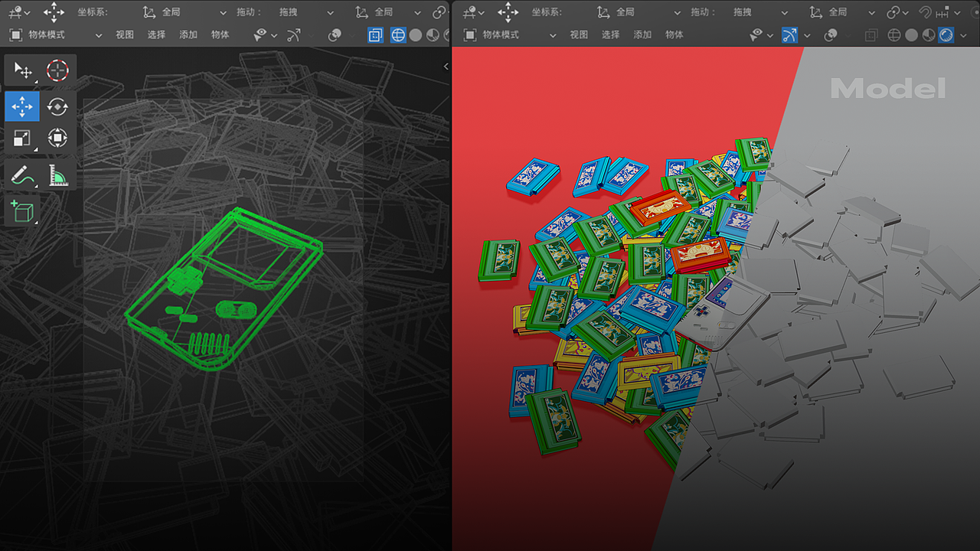Select the combined Transform tool
980x551 pixels.
pos(57,138)
